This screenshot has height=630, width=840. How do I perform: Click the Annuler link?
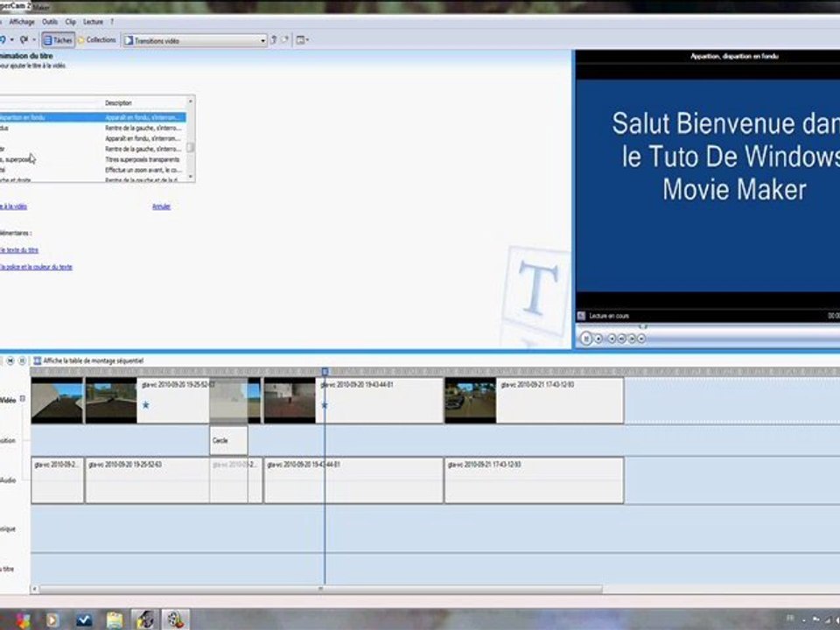161,206
